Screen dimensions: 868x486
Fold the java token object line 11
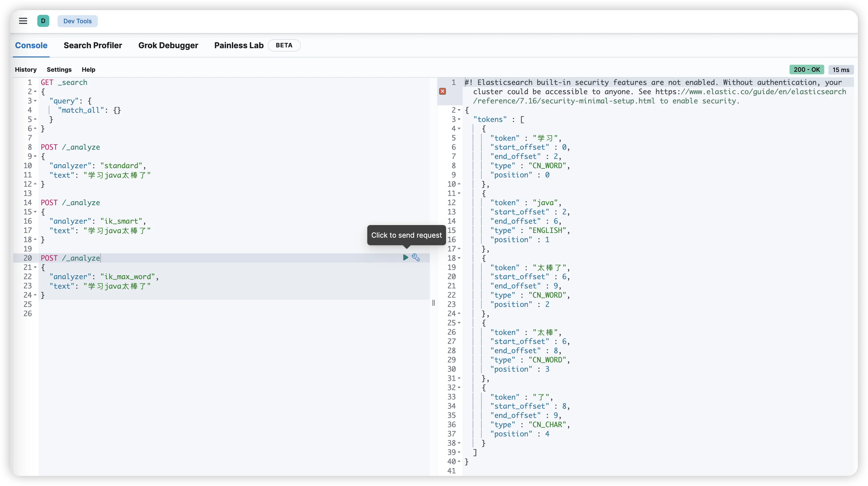coord(459,193)
